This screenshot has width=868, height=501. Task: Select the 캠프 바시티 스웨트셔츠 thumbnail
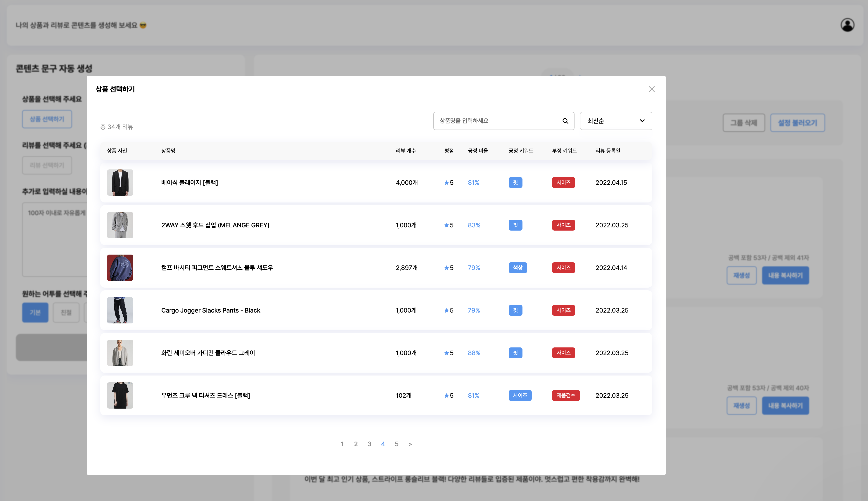tap(120, 268)
